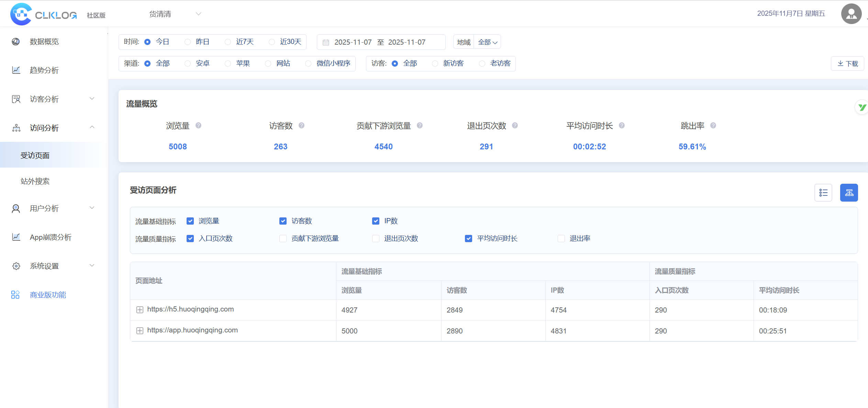Expand https://h5.huoqingqing.com row
The width and height of the screenshot is (868, 408).
[140, 310]
